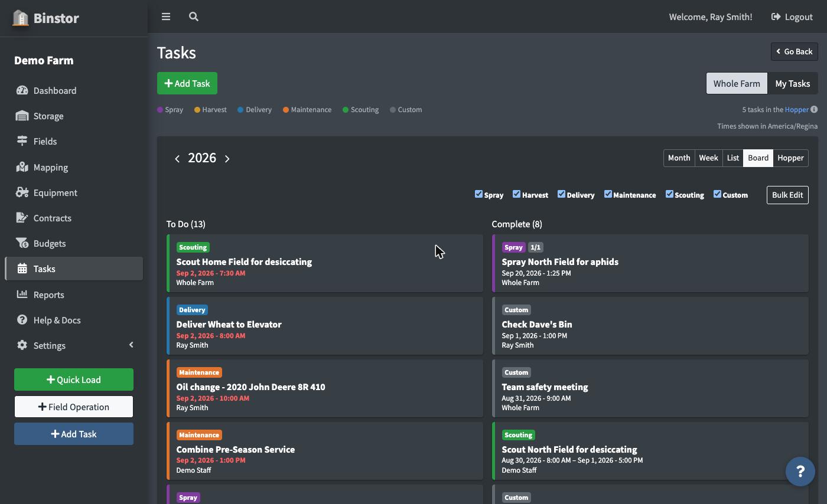Click the Contracts signature icon

22,218
